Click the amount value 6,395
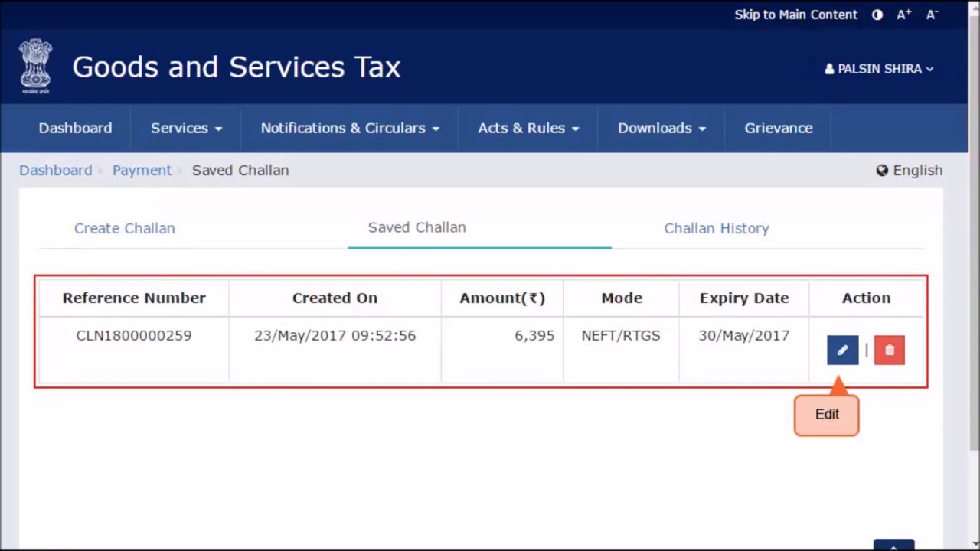Image resolution: width=980 pixels, height=551 pixels. point(534,335)
